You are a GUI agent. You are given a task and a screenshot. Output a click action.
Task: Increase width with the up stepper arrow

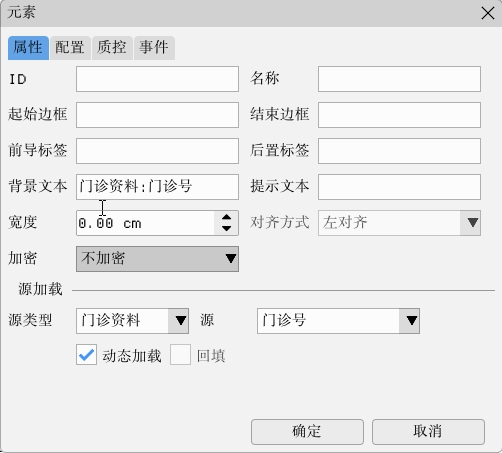click(226, 217)
